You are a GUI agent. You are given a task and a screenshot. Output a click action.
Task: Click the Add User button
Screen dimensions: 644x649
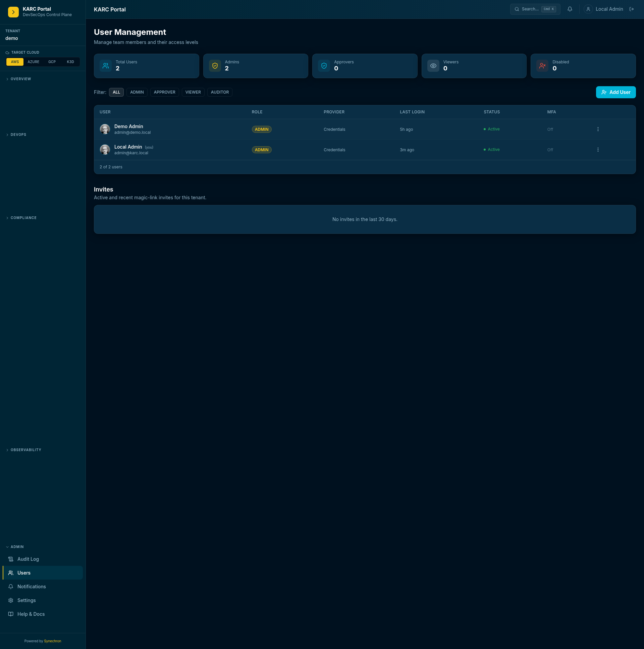[616, 92]
